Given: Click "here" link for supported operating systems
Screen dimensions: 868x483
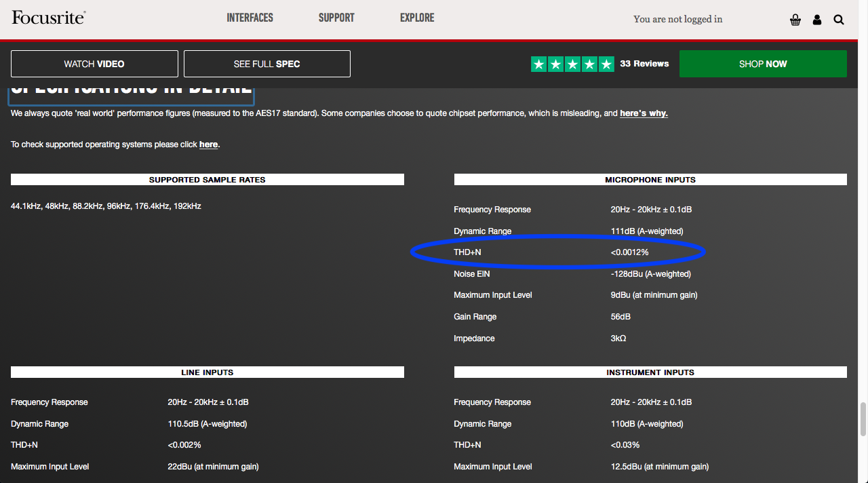Looking at the screenshot, I should click(208, 144).
